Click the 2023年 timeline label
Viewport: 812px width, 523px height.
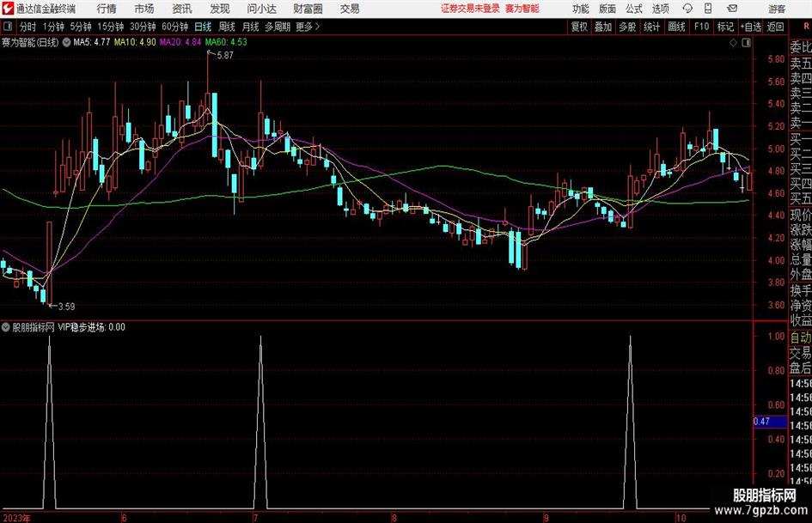pos(16,518)
